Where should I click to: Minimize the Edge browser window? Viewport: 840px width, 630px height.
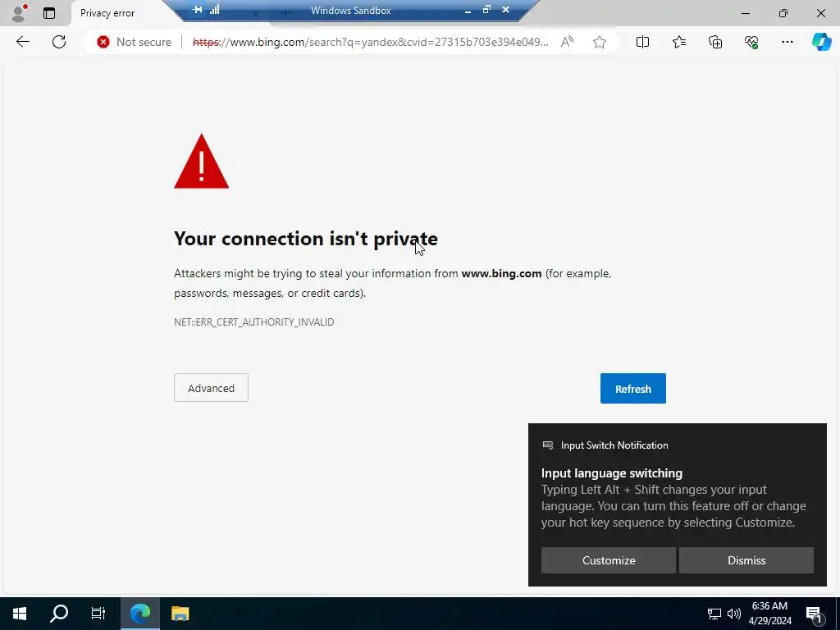coord(745,13)
